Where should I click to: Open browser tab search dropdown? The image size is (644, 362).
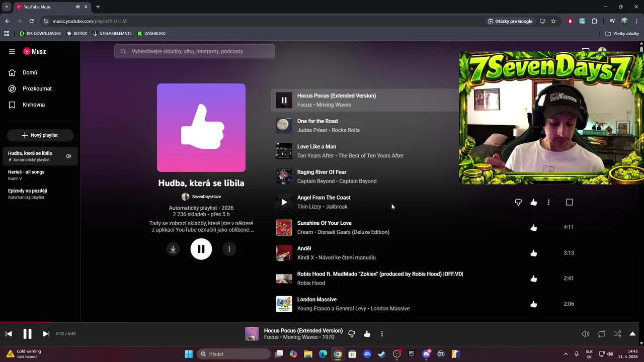(x=7, y=7)
